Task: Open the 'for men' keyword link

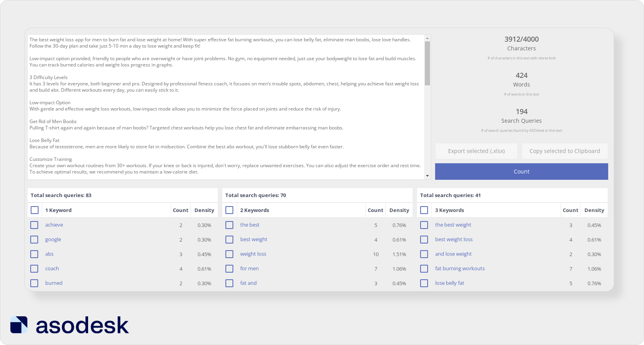Action: [x=249, y=269]
